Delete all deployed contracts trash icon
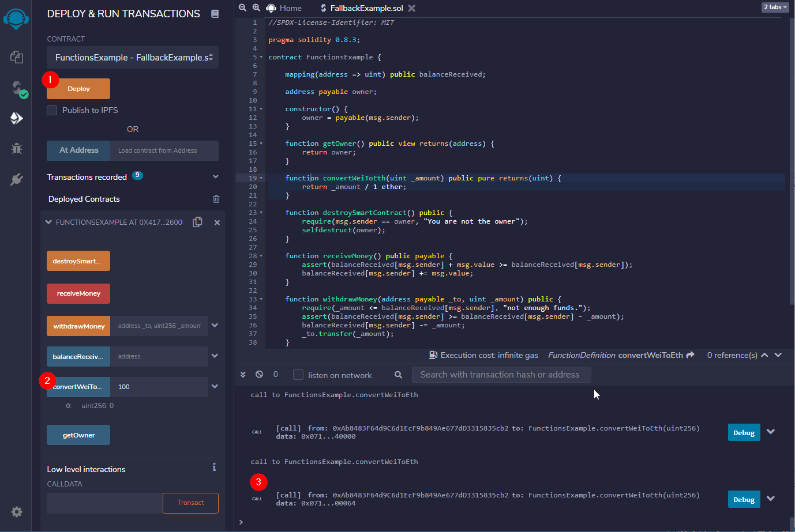This screenshot has height=532, width=795. click(216, 199)
